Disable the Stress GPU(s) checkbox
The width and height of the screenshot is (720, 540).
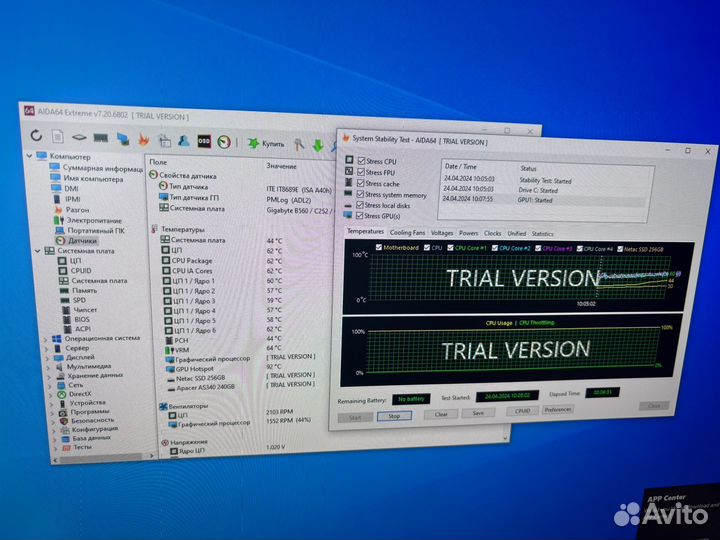click(x=360, y=216)
